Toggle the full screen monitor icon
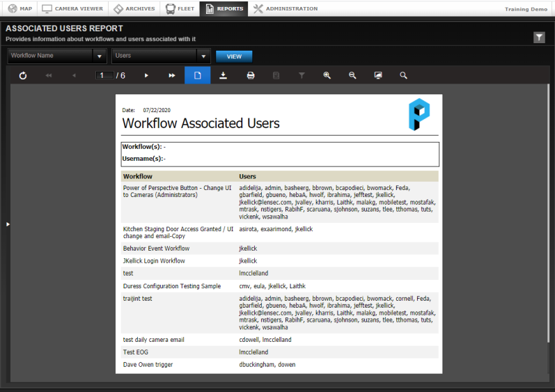The image size is (555, 392). [x=378, y=75]
